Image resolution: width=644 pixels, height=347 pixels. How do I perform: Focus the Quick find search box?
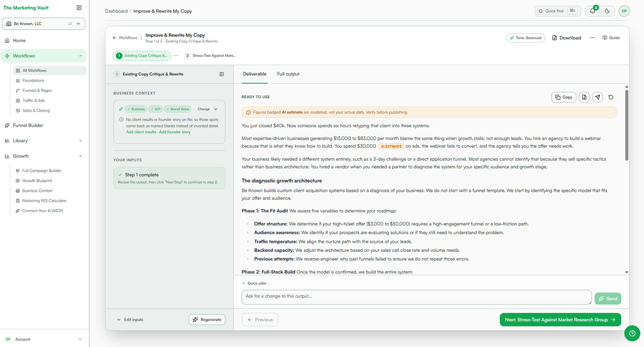click(558, 11)
